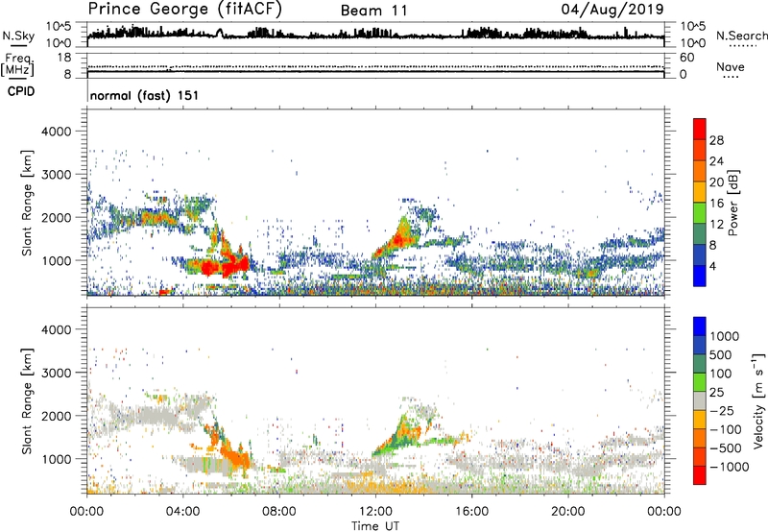
Task: Click the blue top segment of Velocity colorbar
Action: click(x=700, y=326)
